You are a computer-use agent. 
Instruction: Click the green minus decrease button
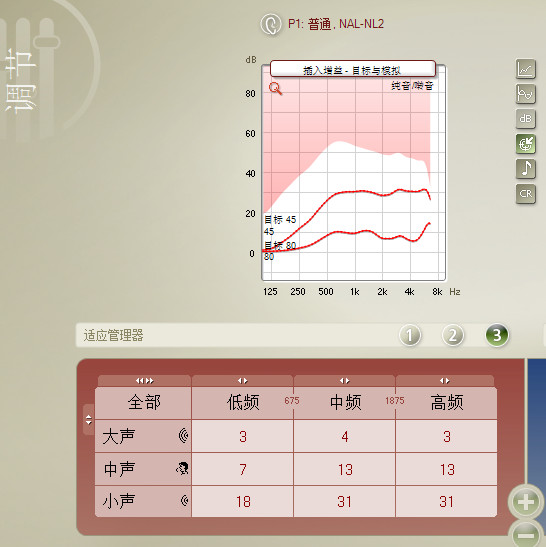point(526,534)
